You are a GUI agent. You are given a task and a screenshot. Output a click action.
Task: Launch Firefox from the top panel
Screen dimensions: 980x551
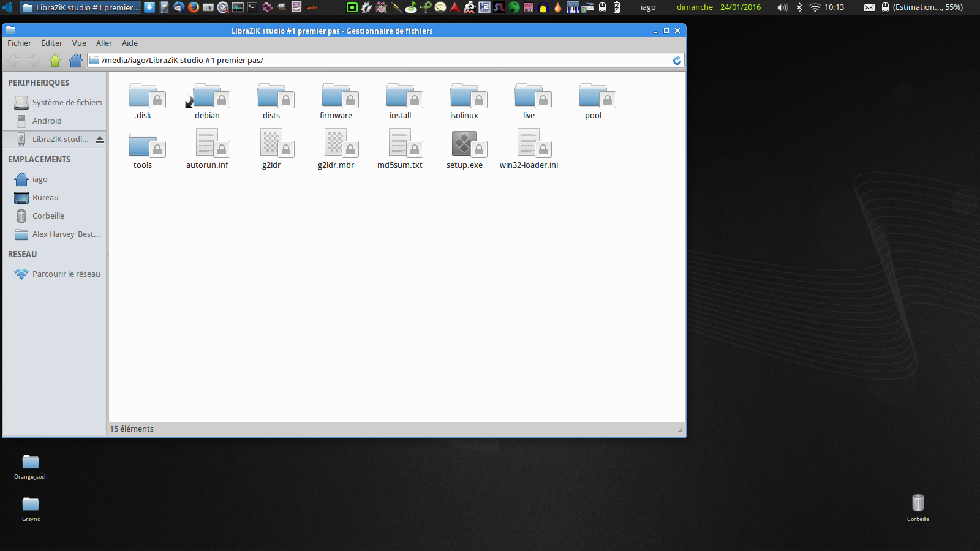pyautogui.click(x=194, y=7)
